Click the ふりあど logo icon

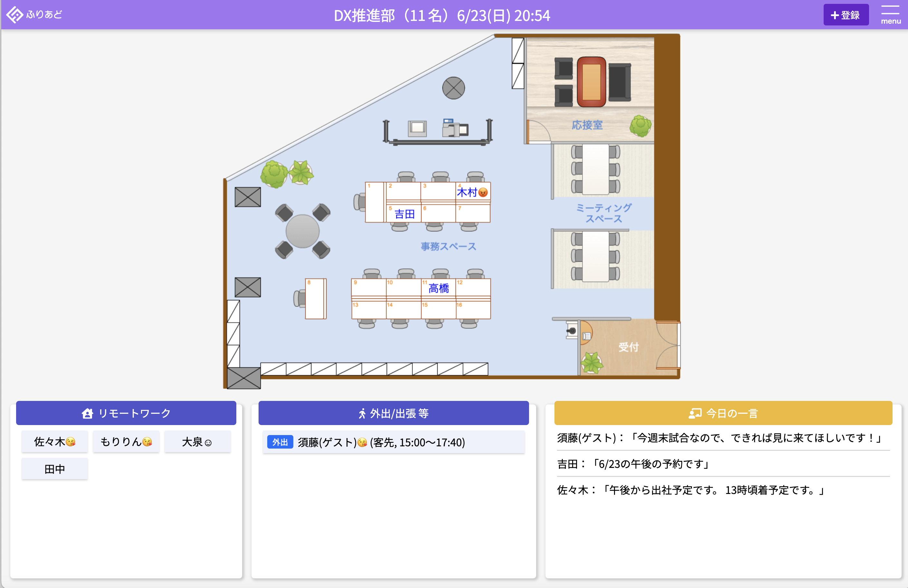pos(15,14)
